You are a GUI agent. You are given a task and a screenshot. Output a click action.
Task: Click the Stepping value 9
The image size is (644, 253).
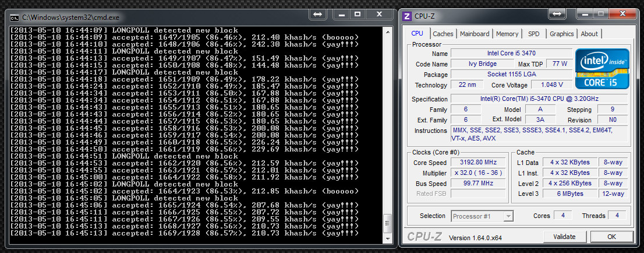[613, 110]
